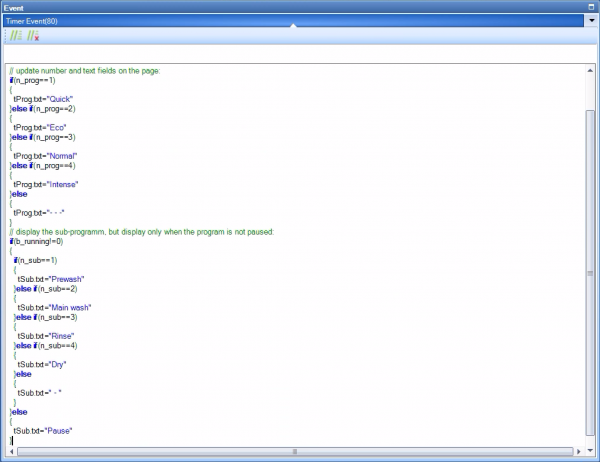Click the toolbar drag grip handle
Image resolution: width=600 pixels, height=462 pixels.
tap(5, 36)
